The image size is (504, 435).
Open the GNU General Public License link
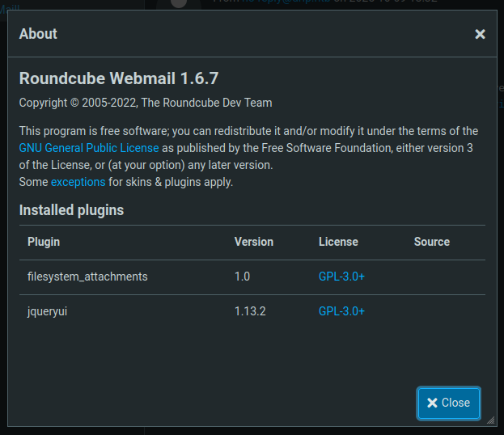click(89, 148)
